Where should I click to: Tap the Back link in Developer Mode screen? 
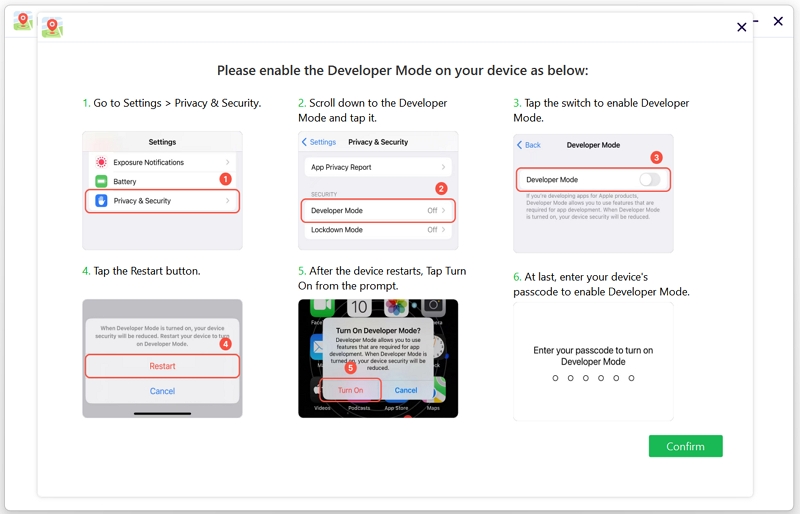pyautogui.click(x=529, y=145)
